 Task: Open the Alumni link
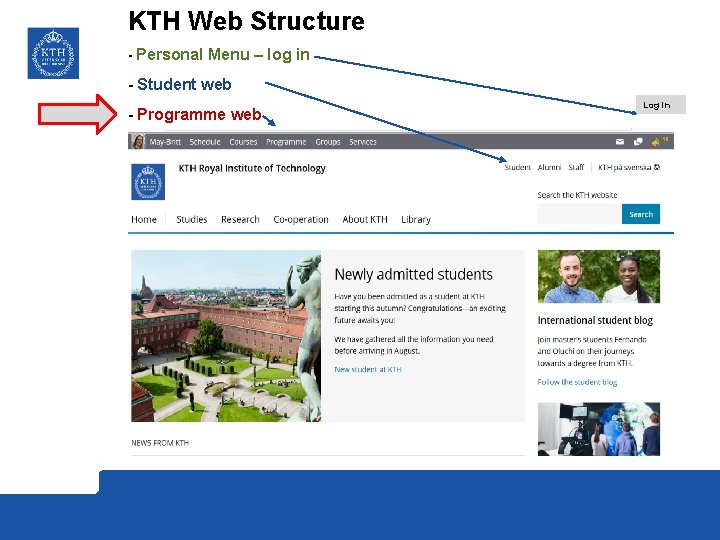[549, 167]
